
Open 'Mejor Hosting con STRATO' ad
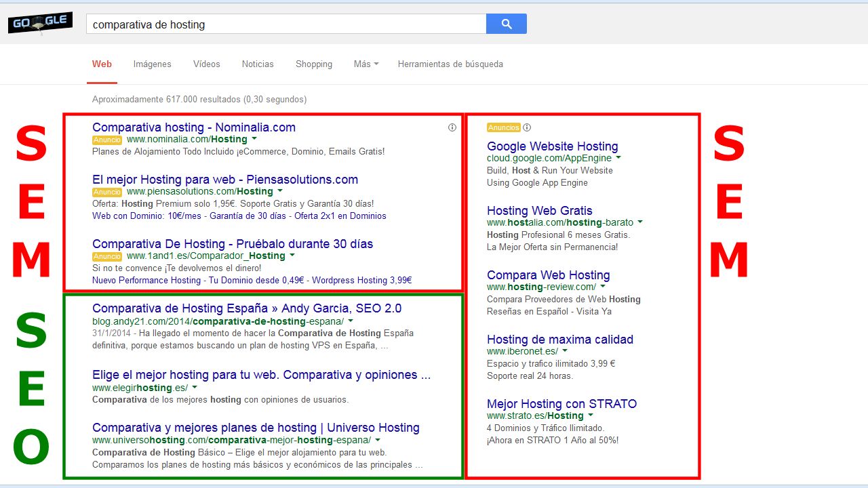(562, 403)
